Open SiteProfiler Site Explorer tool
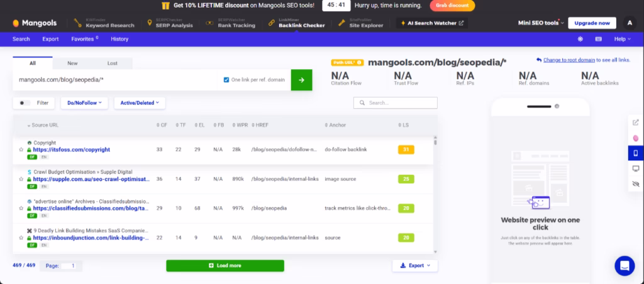 (x=360, y=23)
